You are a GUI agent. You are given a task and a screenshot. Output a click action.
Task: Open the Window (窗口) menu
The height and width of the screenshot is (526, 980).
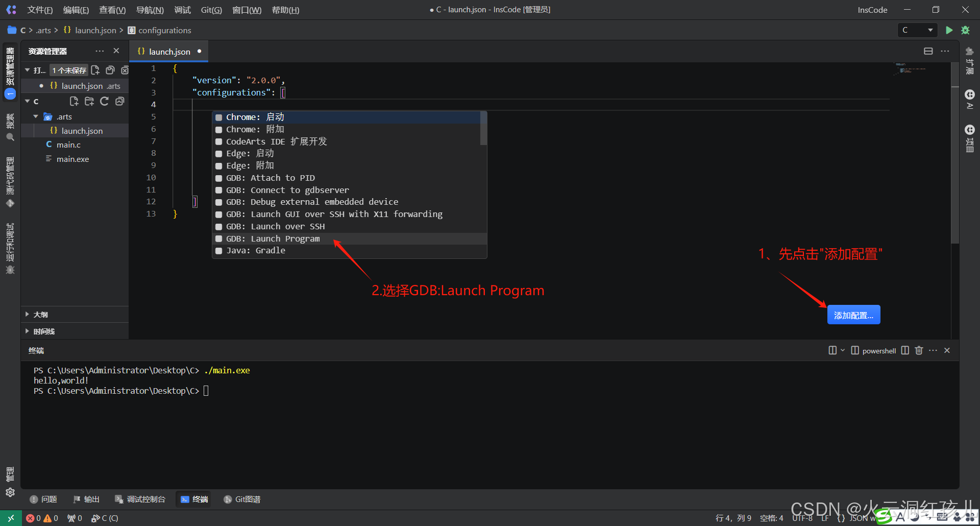pos(247,10)
